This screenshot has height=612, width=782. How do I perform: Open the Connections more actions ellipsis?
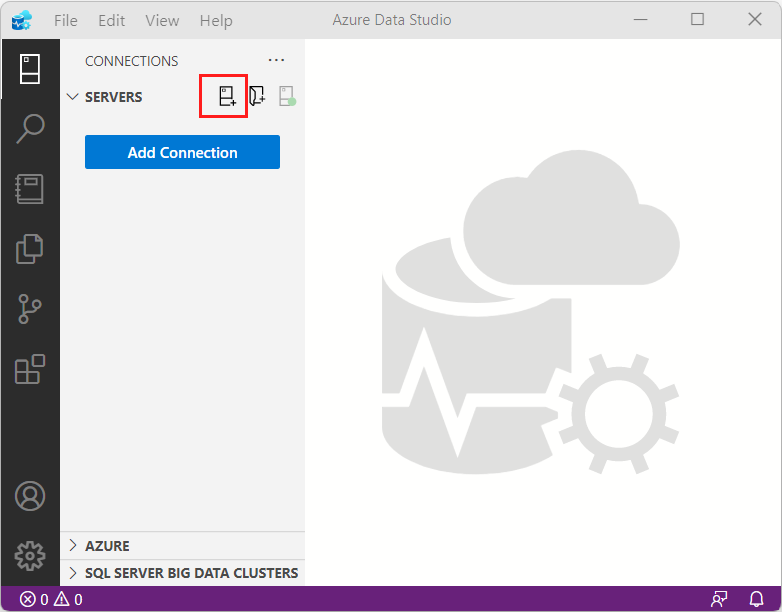click(x=276, y=60)
